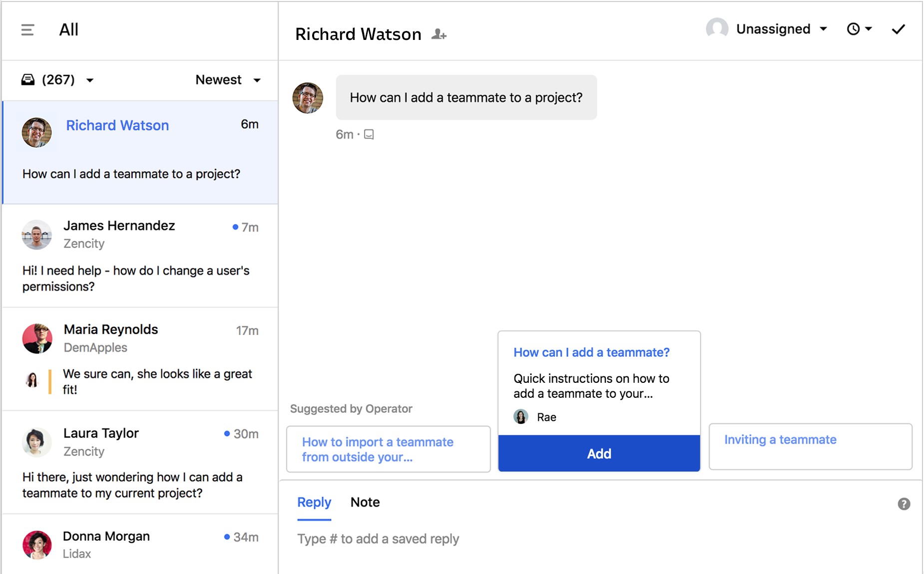This screenshot has height=574, width=924.
Task: Close the conversation with the checkmark icon
Action: click(898, 28)
